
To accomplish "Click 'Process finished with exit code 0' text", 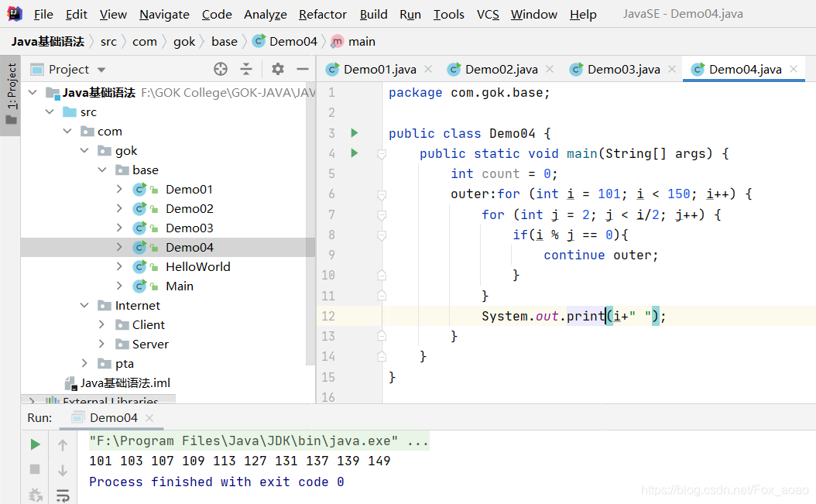I will pyautogui.click(x=217, y=482).
